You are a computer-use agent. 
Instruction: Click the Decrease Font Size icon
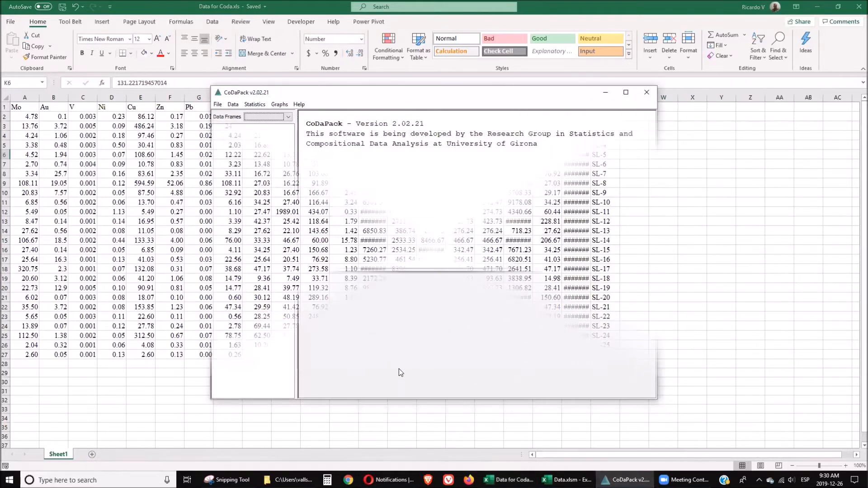click(167, 39)
